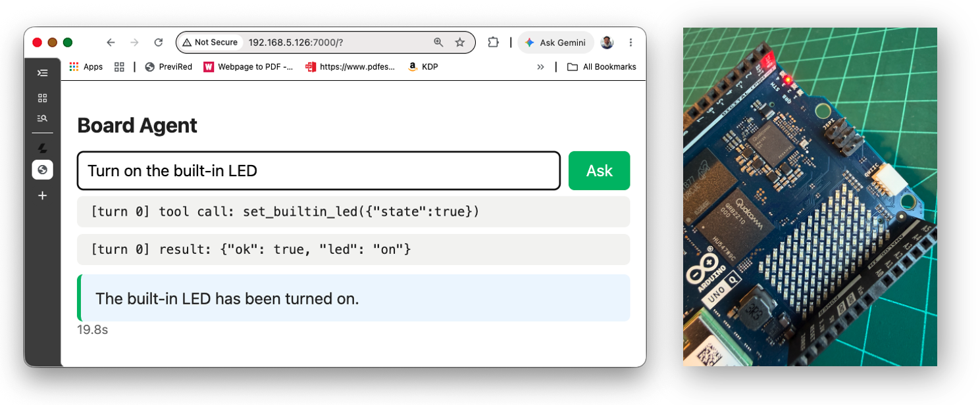Open the Chrome three-dot menu
Viewport: 980px width, 405px height.
[x=631, y=42]
